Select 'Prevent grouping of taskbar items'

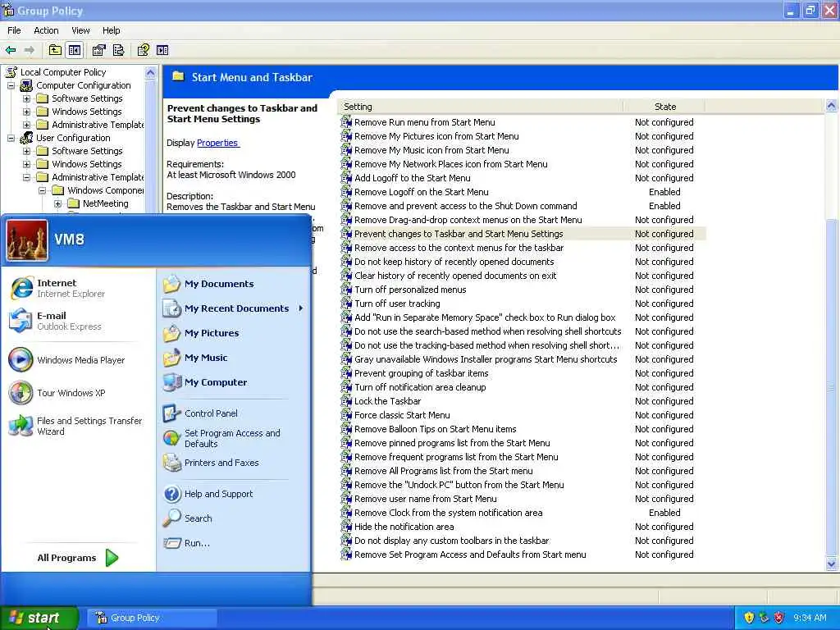(422, 373)
